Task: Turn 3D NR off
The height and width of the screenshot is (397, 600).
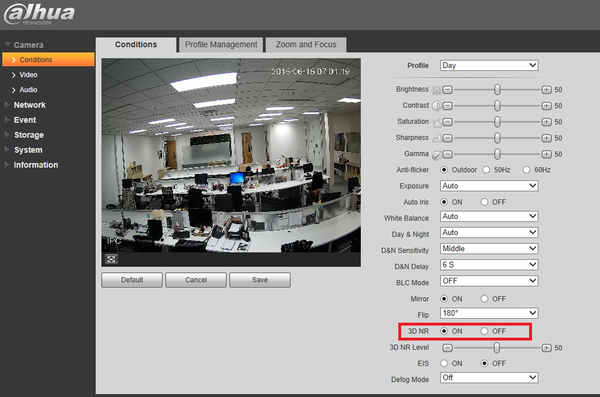Action: point(484,331)
